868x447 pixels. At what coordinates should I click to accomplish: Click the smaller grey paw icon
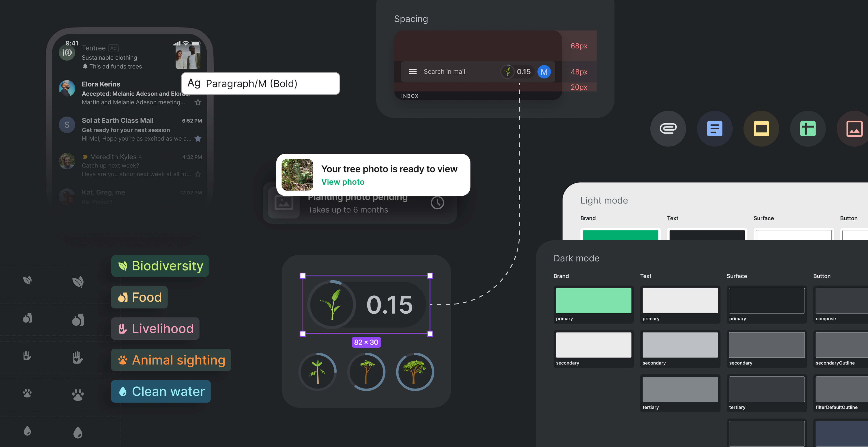pyautogui.click(x=27, y=393)
